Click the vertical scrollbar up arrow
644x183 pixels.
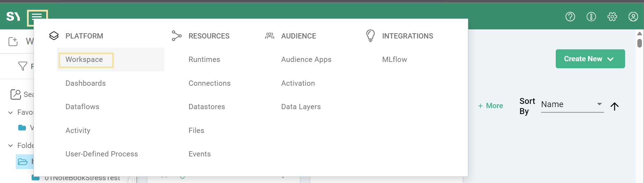point(639,34)
